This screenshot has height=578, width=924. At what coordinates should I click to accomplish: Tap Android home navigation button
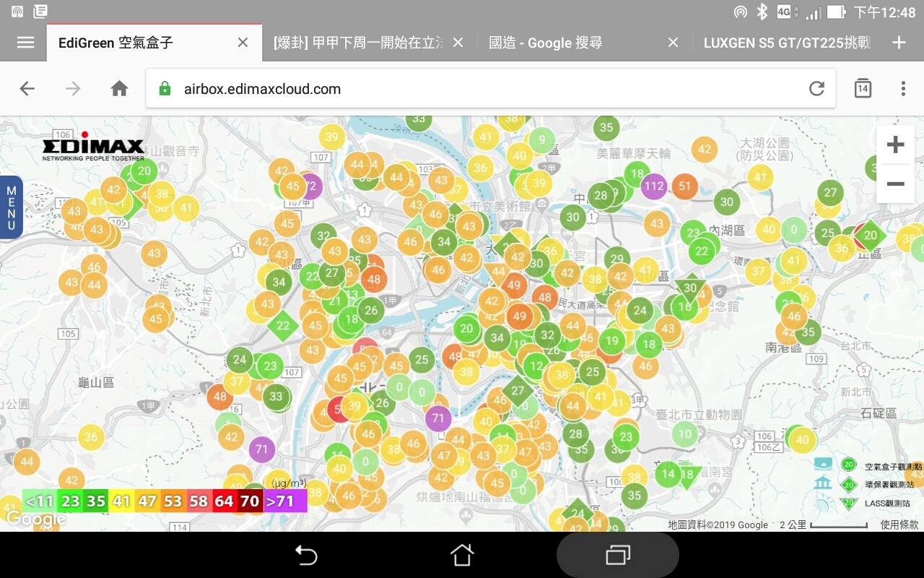point(462,555)
